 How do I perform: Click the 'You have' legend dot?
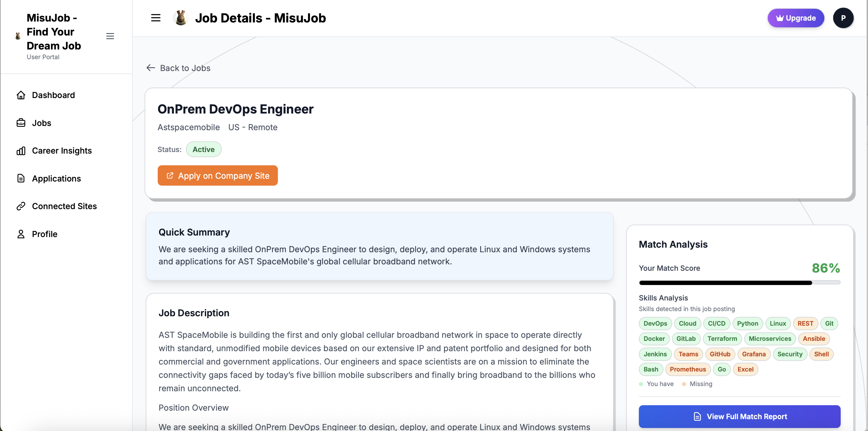pyautogui.click(x=641, y=384)
